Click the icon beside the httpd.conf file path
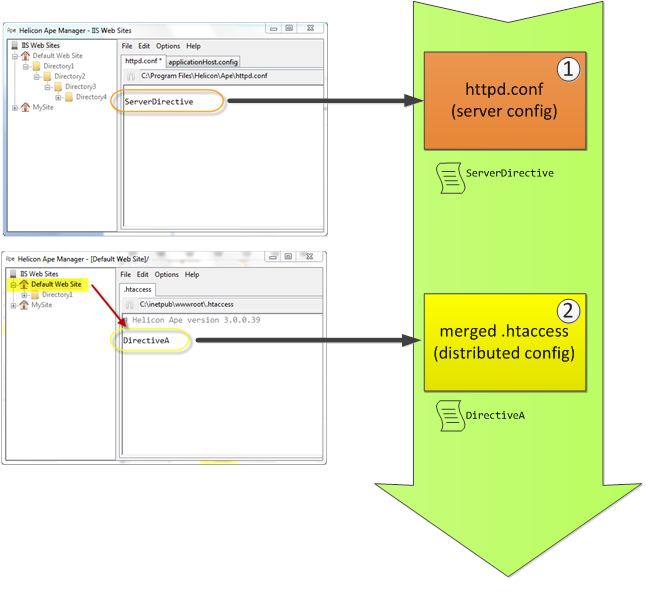 pos(130,76)
